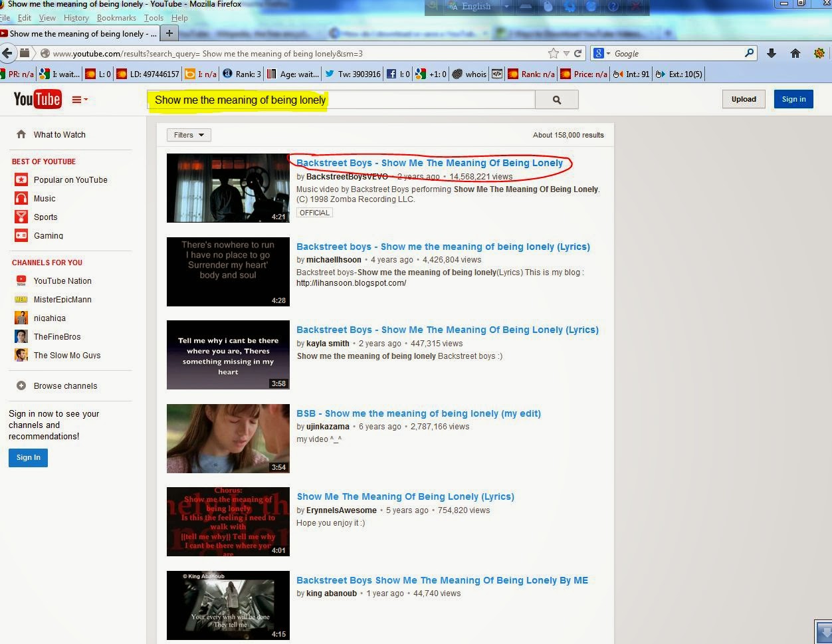Click the 4:21 official video thumbnail

click(x=228, y=188)
